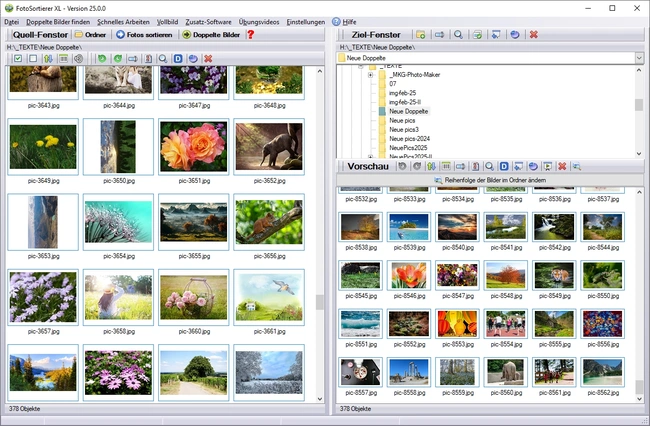This screenshot has width=650, height=426.
Task: Click the rotate right icon in Vorschau toolbar
Action: pos(417,166)
